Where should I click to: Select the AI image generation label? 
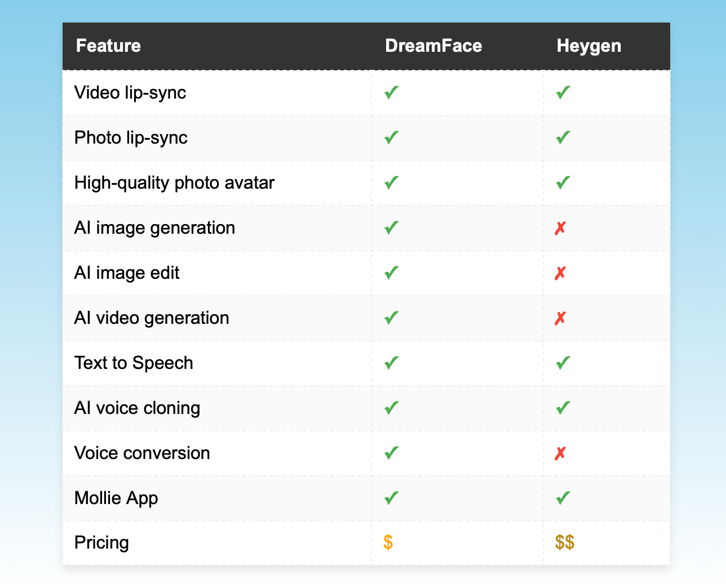[x=154, y=228]
